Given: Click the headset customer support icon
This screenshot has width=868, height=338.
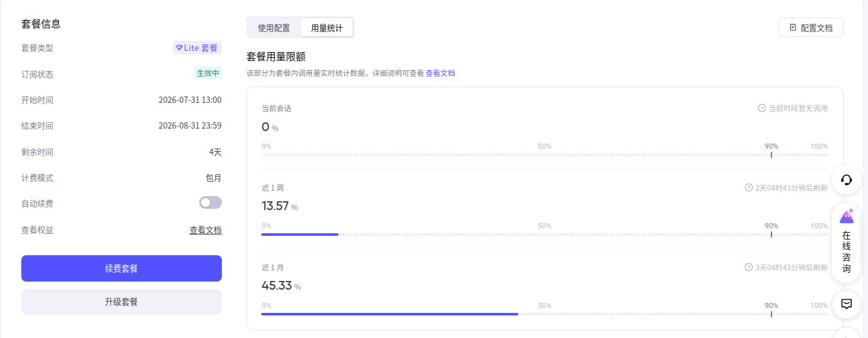Looking at the screenshot, I should [x=846, y=180].
